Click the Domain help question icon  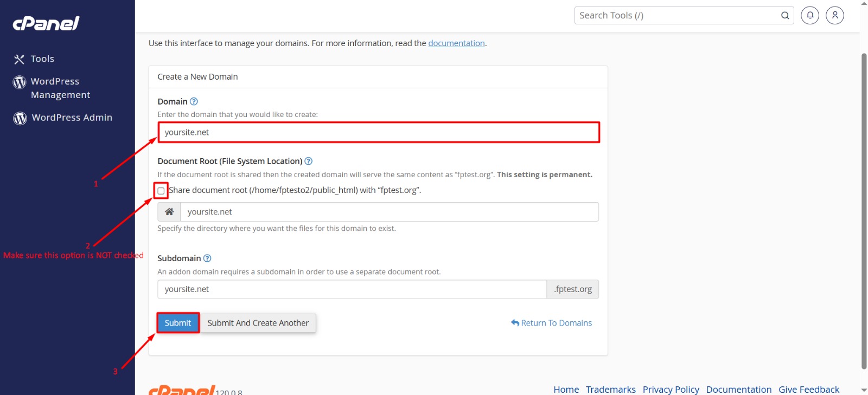click(x=194, y=101)
